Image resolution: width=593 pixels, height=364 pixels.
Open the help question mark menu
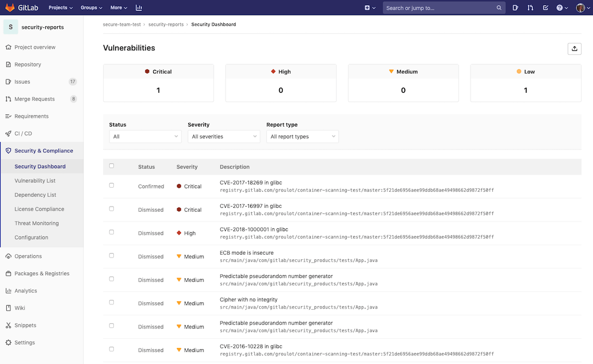(x=561, y=8)
